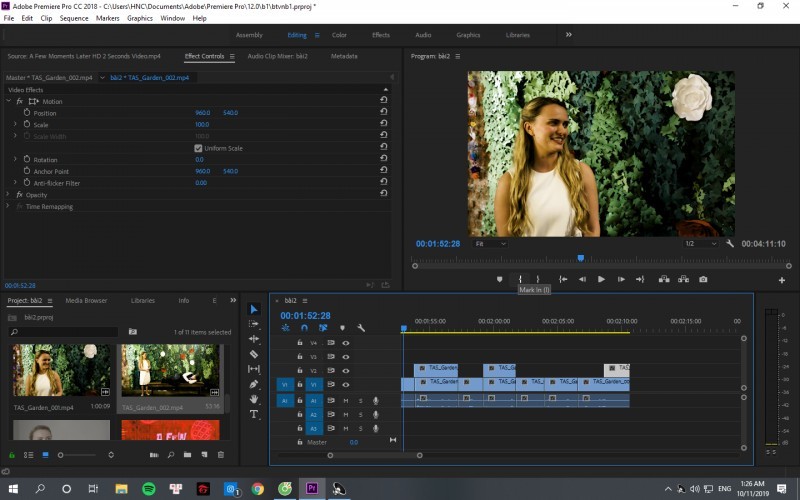Toggle sequence nest mode in timeline
The height and width of the screenshot is (500, 800).
tap(285, 328)
